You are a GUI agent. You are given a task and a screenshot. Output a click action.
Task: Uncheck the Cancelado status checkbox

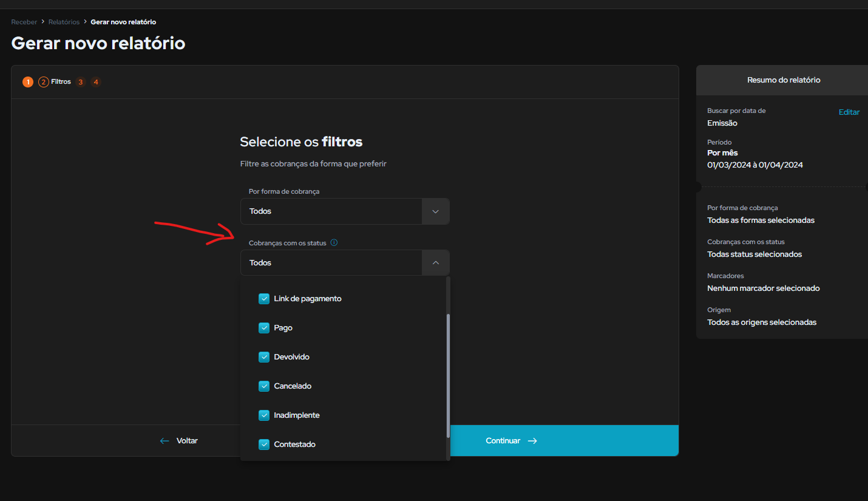click(x=264, y=386)
